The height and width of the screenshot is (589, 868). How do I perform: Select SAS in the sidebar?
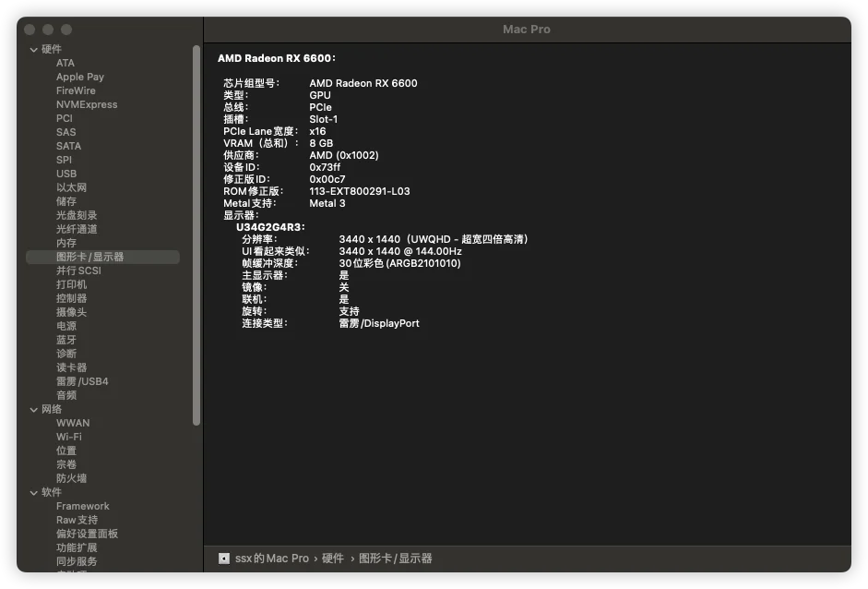[x=65, y=132]
